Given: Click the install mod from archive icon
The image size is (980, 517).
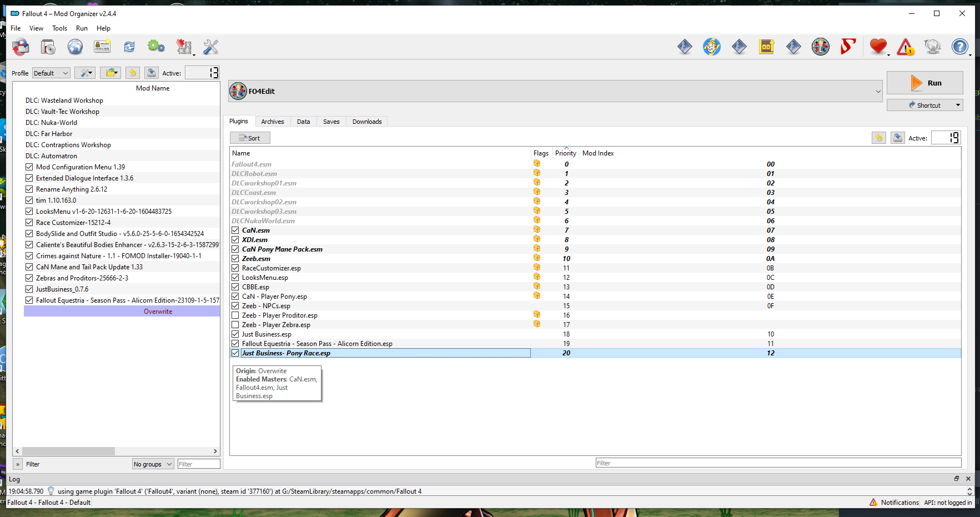Looking at the screenshot, I should 48,47.
